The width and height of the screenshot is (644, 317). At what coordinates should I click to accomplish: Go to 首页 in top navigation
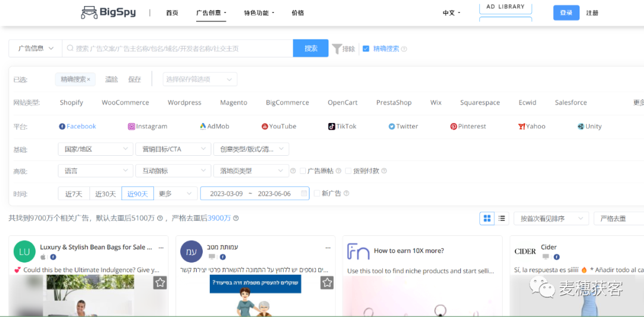click(x=172, y=13)
